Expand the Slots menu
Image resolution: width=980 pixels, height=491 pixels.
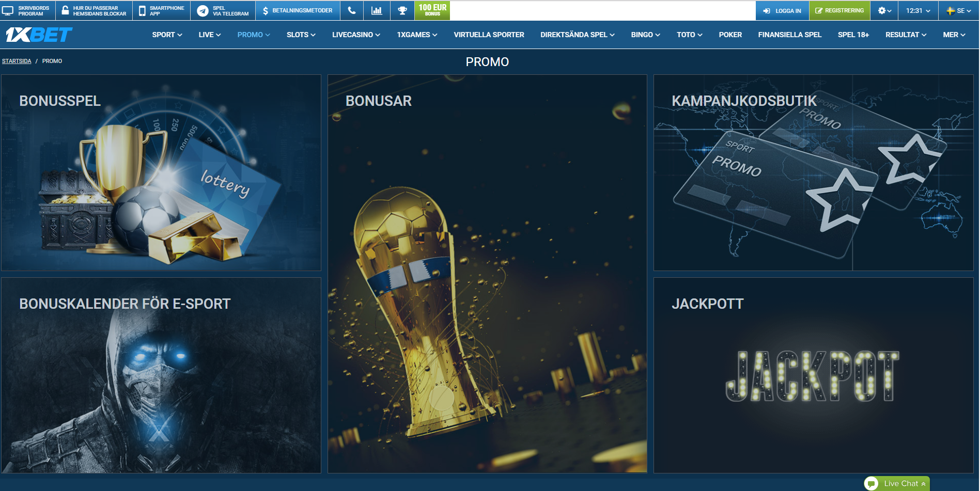[x=301, y=35]
